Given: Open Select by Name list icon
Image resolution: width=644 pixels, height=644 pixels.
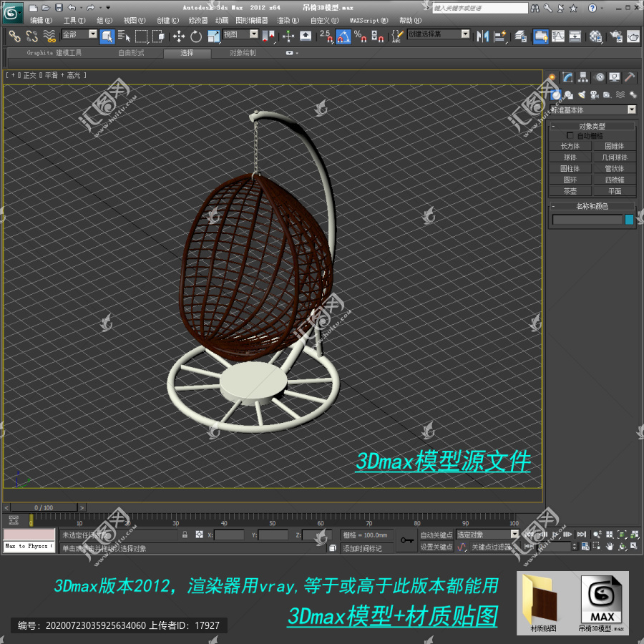Looking at the screenshot, I should click(124, 36).
